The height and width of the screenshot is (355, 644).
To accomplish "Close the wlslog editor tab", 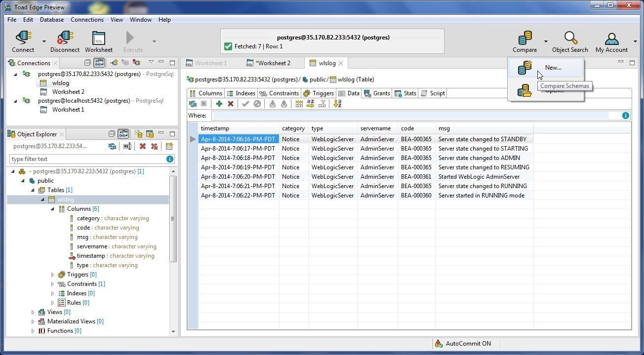I will (x=341, y=63).
